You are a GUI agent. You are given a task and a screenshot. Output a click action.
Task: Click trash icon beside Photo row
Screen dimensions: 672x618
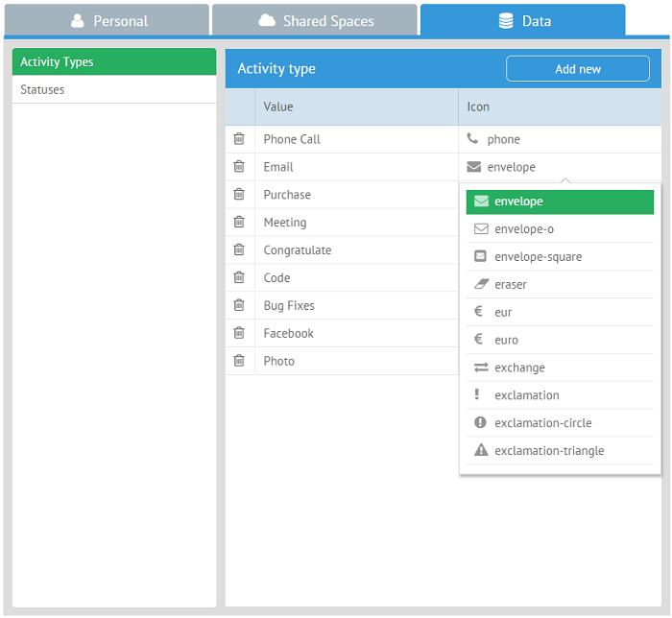coord(239,362)
